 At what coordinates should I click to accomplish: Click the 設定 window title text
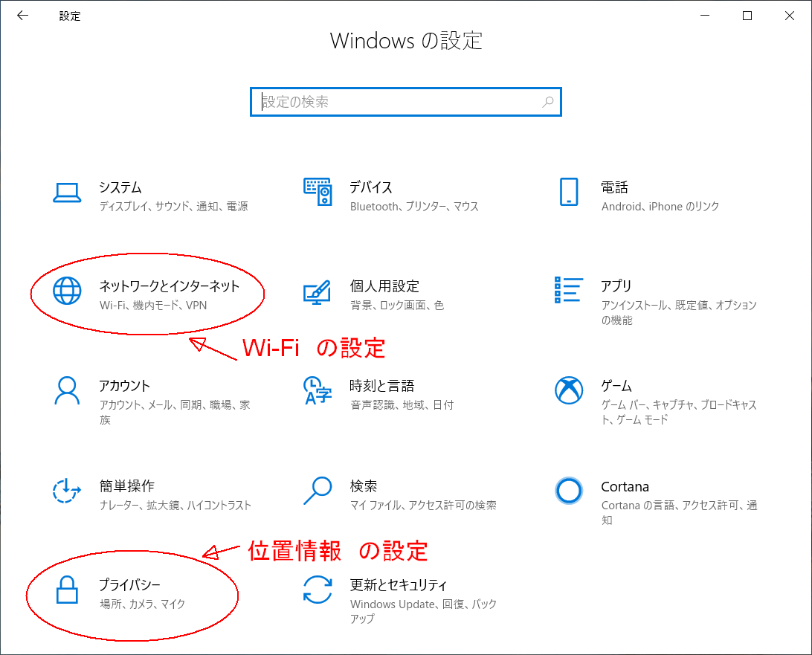pyautogui.click(x=70, y=16)
